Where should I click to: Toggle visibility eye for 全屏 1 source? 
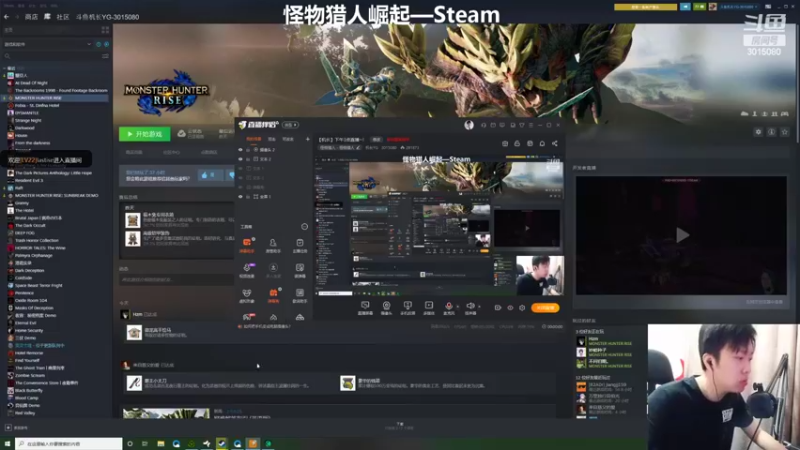(241, 196)
